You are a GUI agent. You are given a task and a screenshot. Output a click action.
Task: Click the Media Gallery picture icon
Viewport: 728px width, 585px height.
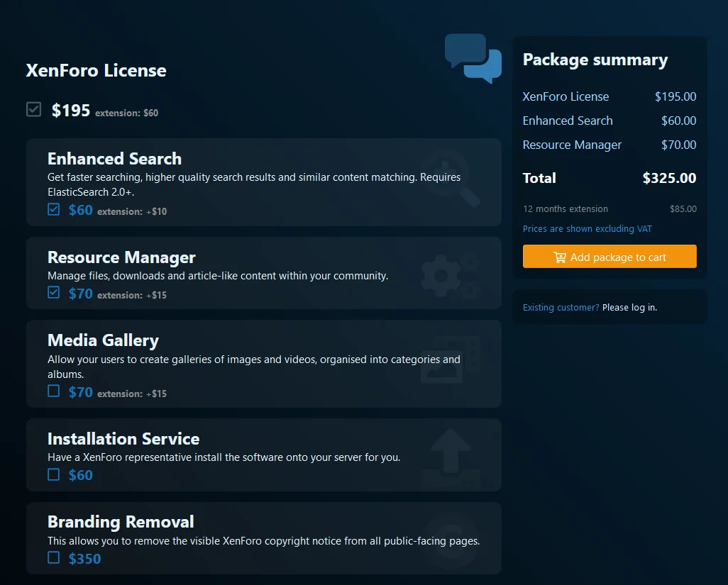(x=451, y=360)
